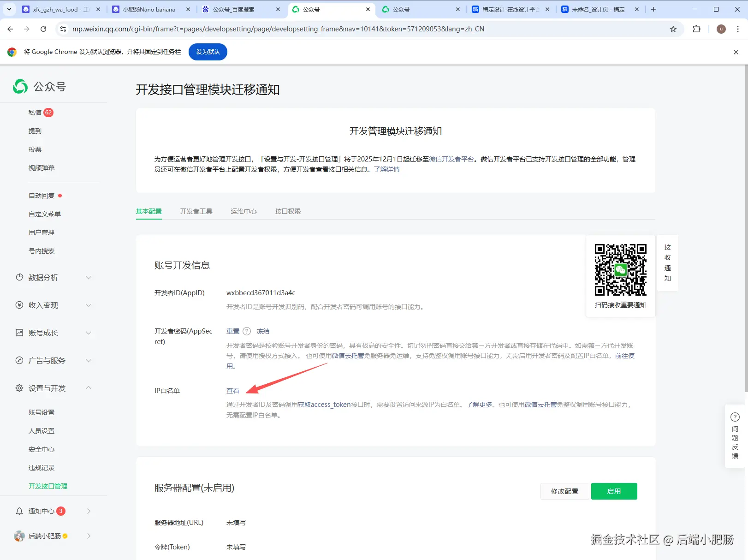Image resolution: width=748 pixels, height=560 pixels.
Task: Click 了解更多 link
Action: 479,405
